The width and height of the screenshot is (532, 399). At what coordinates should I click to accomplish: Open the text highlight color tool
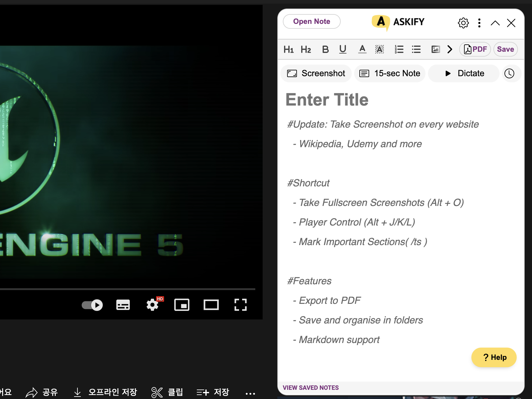380,49
